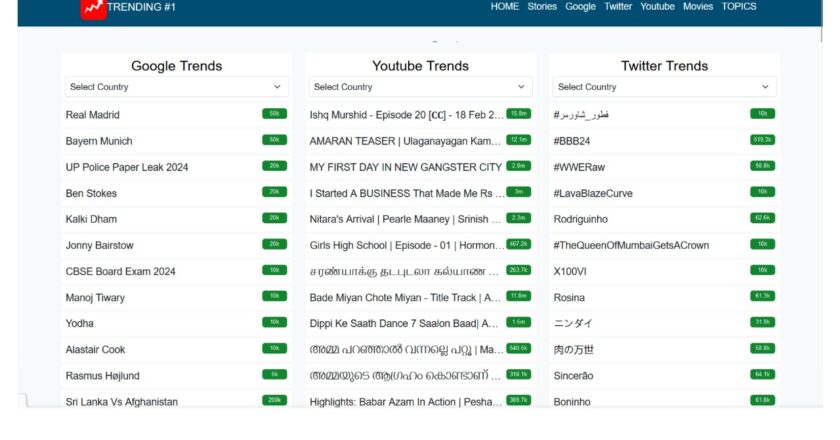Open #TheQueenOfMumbaiGetsACrown trend
This screenshot has width=840, height=440.
tap(631, 245)
